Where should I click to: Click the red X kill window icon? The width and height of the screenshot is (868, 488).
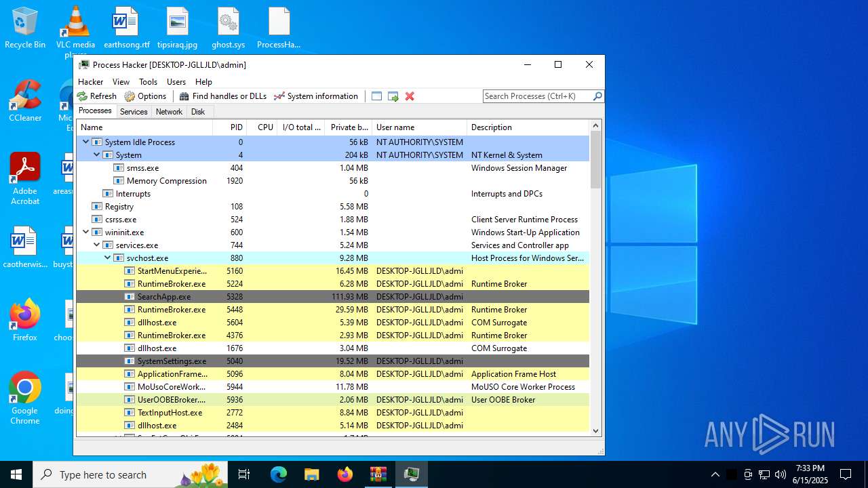410,96
